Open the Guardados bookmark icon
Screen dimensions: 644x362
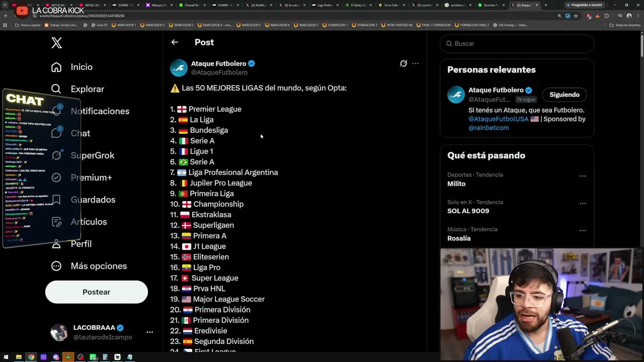pyautogui.click(x=56, y=200)
